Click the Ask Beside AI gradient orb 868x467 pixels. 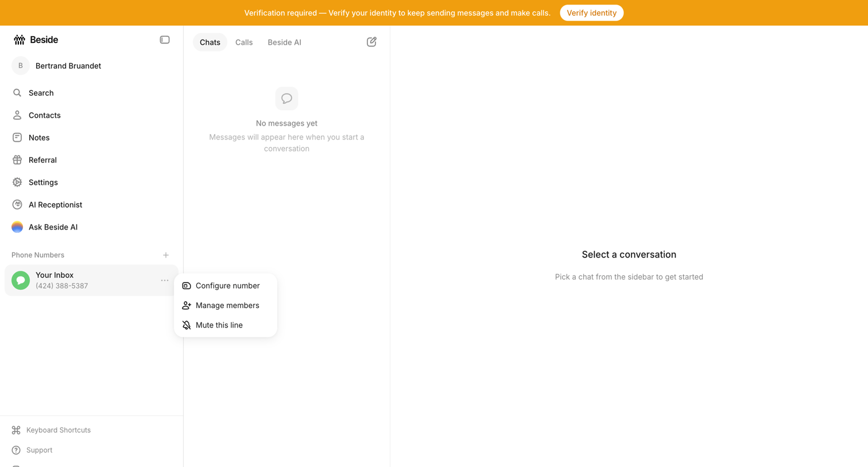(17, 227)
